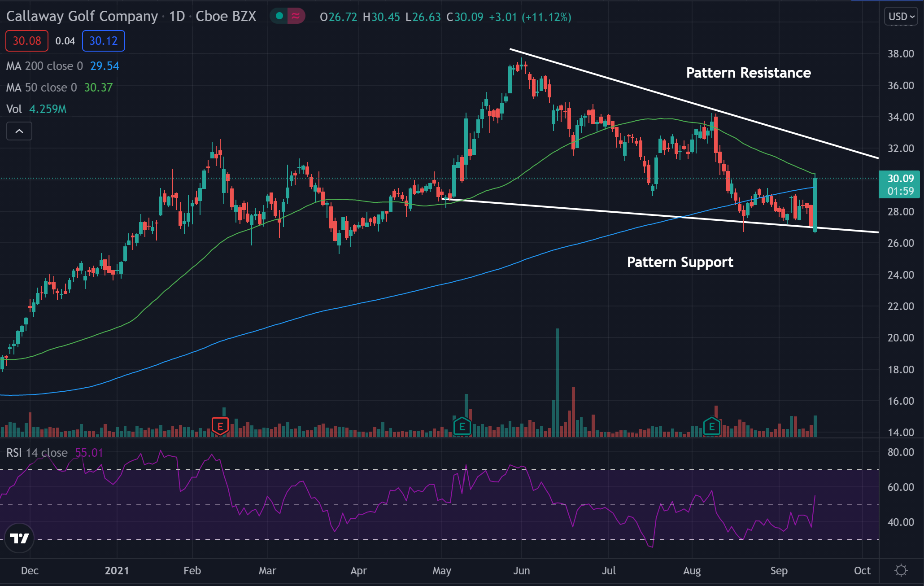This screenshot has width=924, height=586.
Task: Collapse the indicator legend with the chevron button
Action: pos(19,131)
